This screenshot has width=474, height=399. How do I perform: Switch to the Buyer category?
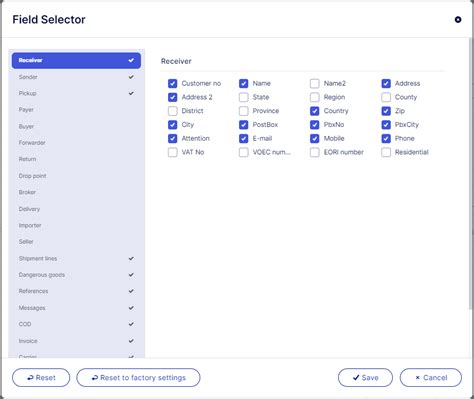(76, 126)
